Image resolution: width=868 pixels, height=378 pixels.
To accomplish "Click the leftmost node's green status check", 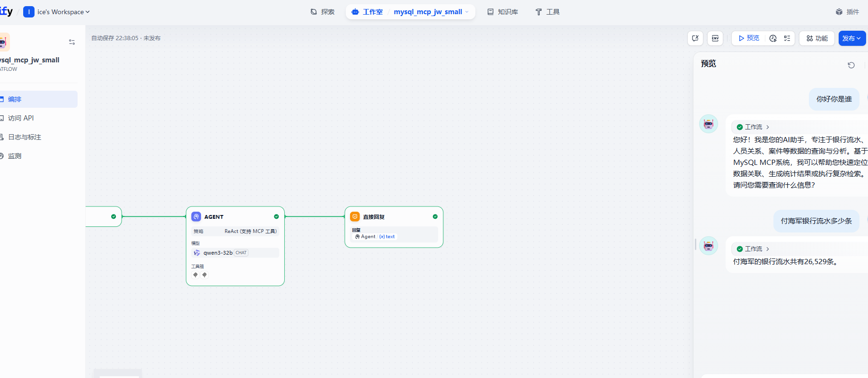I will pos(114,216).
